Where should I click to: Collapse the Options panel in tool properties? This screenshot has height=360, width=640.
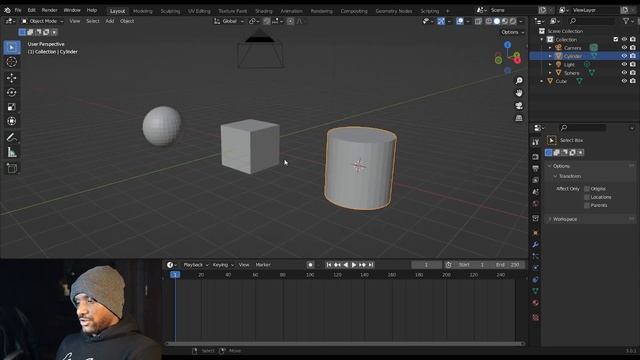(549, 166)
